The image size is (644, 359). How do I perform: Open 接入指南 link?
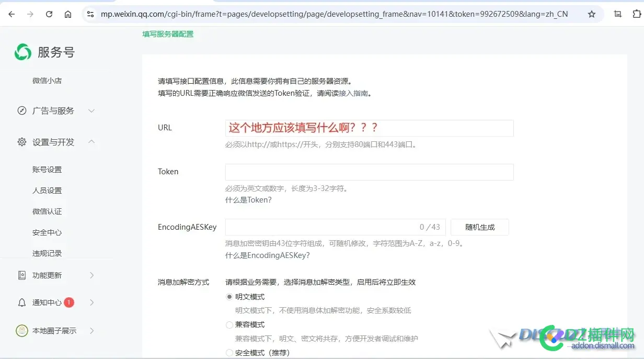tap(353, 93)
